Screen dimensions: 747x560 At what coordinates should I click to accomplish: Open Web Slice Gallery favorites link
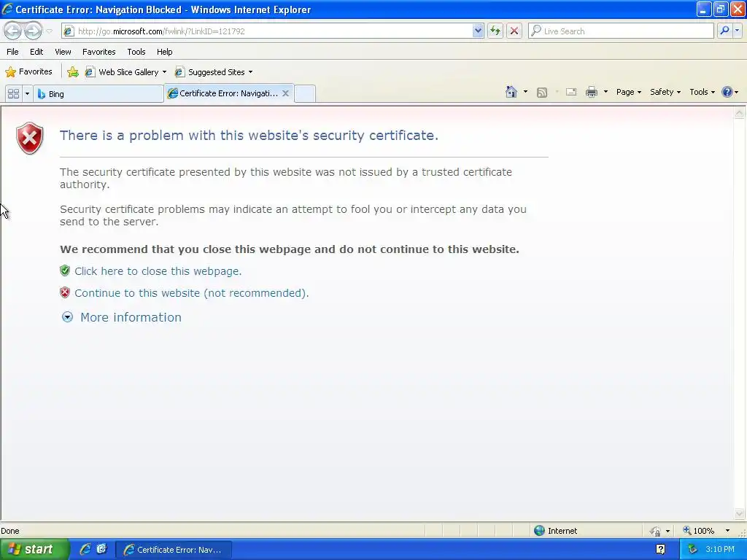(x=125, y=72)
